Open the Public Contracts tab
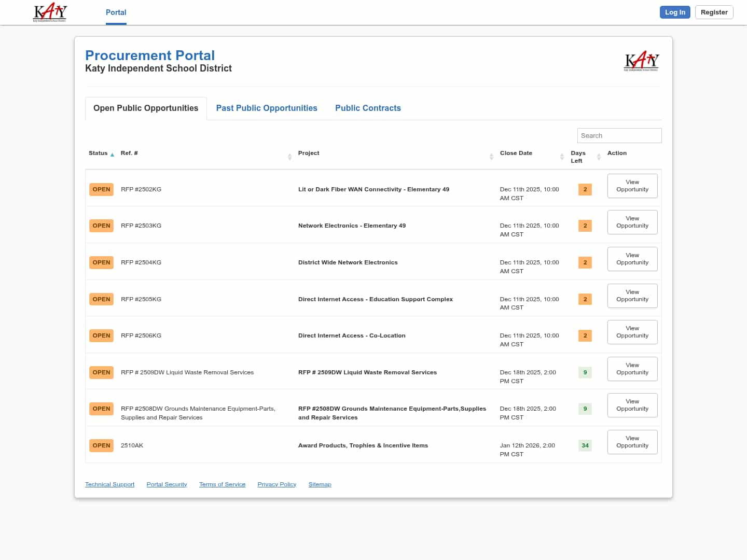Viewport: 747px width, 560px height. [x=368, y=108]
